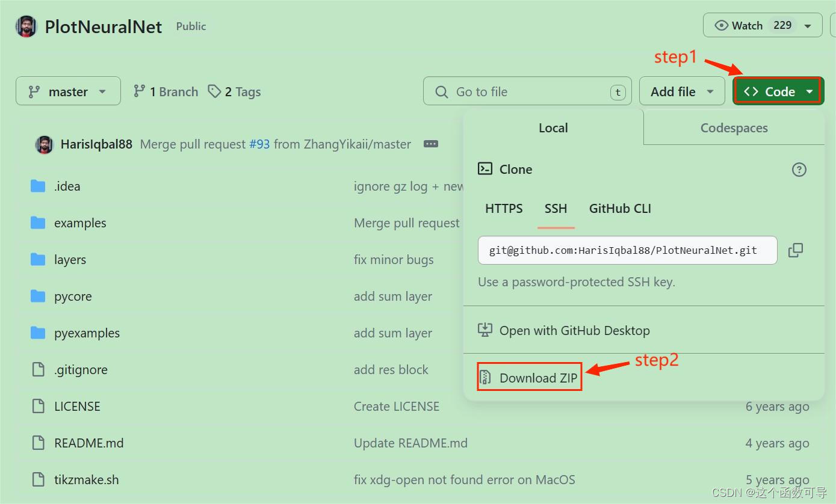Open the .idea folder

pos(67,186)
